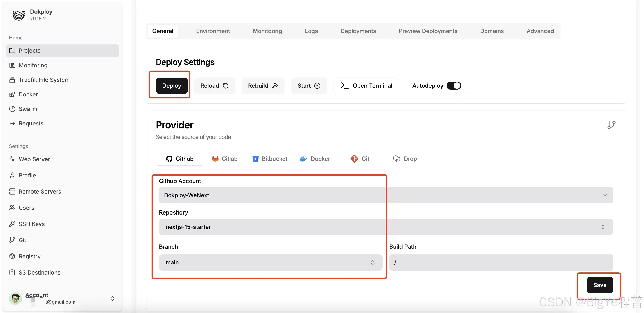Click the Swarm pie-chart icon
This screenshot has width=644, height=313.
pos(12,109)
